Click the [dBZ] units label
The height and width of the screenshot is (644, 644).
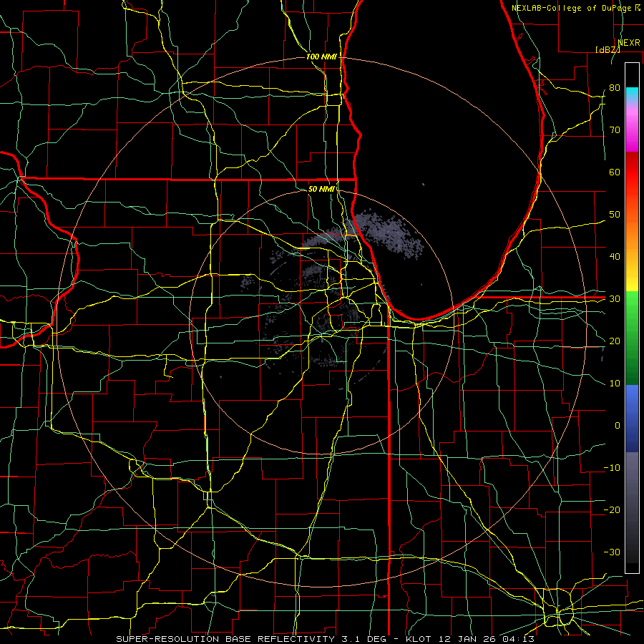608,49
